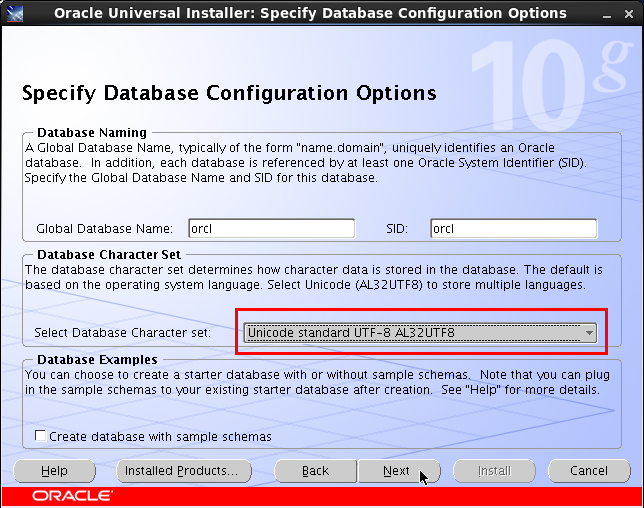Screen dimensions: 644x508
Task: Click the 'Global Database Name:' label
Action: pyautogui.click(x=105, y=228)
